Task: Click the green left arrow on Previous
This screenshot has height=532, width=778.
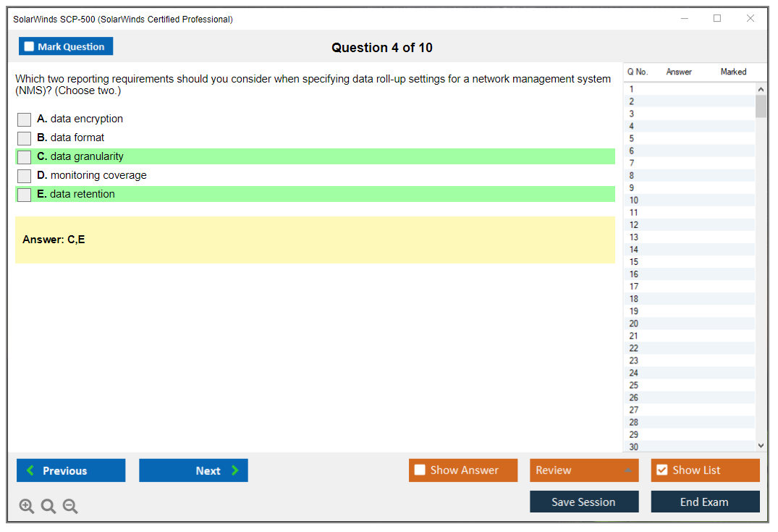Action: [30, 470]
